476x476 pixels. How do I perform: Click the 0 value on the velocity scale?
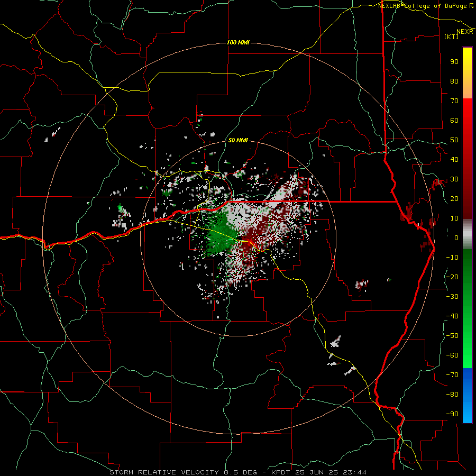pyautogui.click(x=456, y=238)
